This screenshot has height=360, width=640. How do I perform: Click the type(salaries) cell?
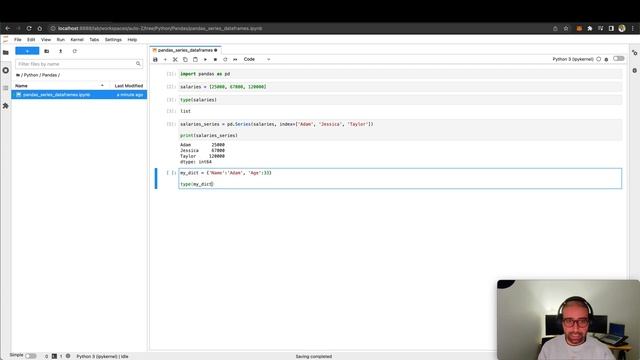pyautogui.click(x=400, y=100)
